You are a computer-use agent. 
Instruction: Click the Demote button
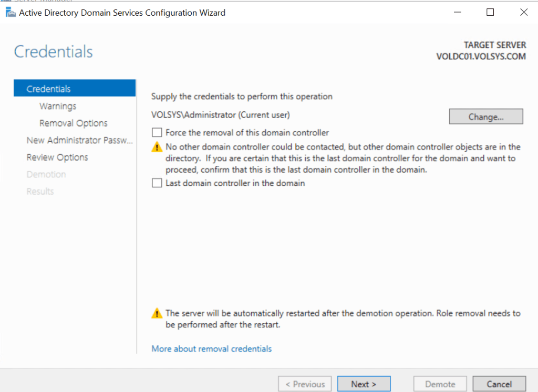pyautogui.click(x=440, y=384)
